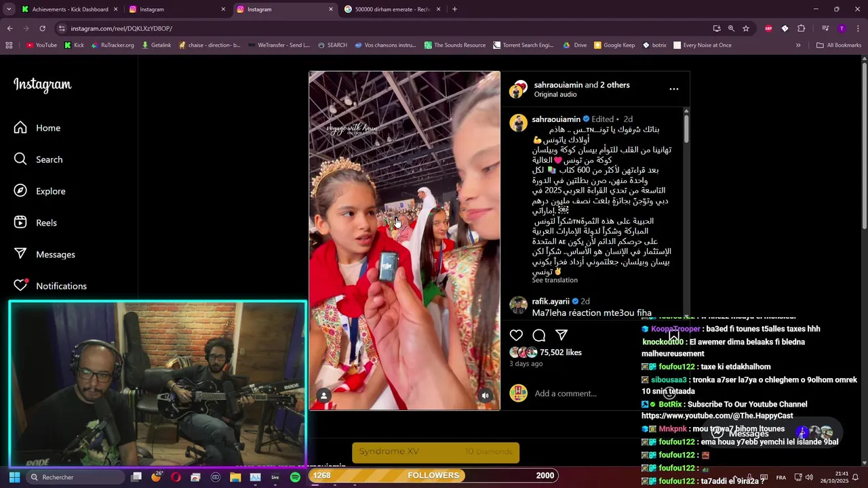Click the taskbar Rechercher search box
This screenshot has height=488, width=868.
click(75, 477)
